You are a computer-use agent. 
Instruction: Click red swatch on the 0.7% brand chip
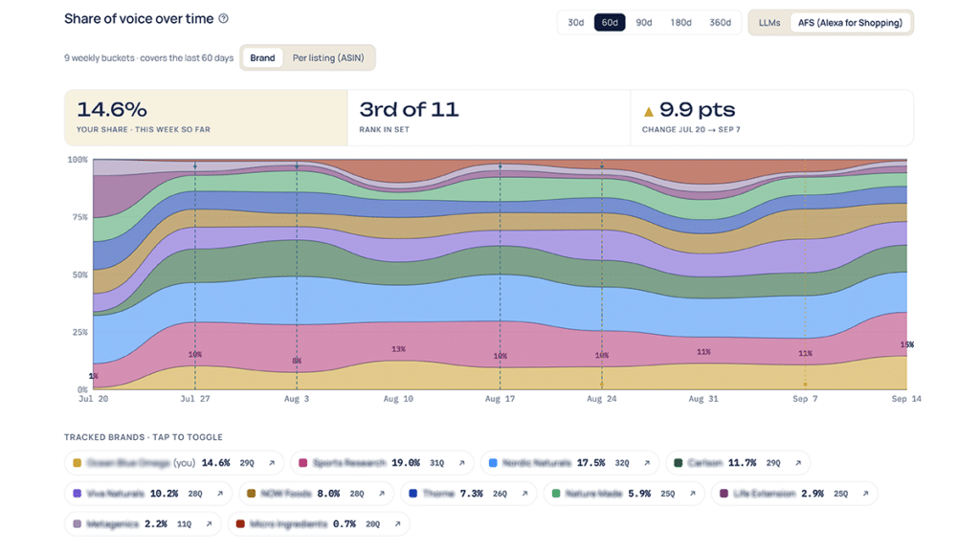tap(240, 524)
